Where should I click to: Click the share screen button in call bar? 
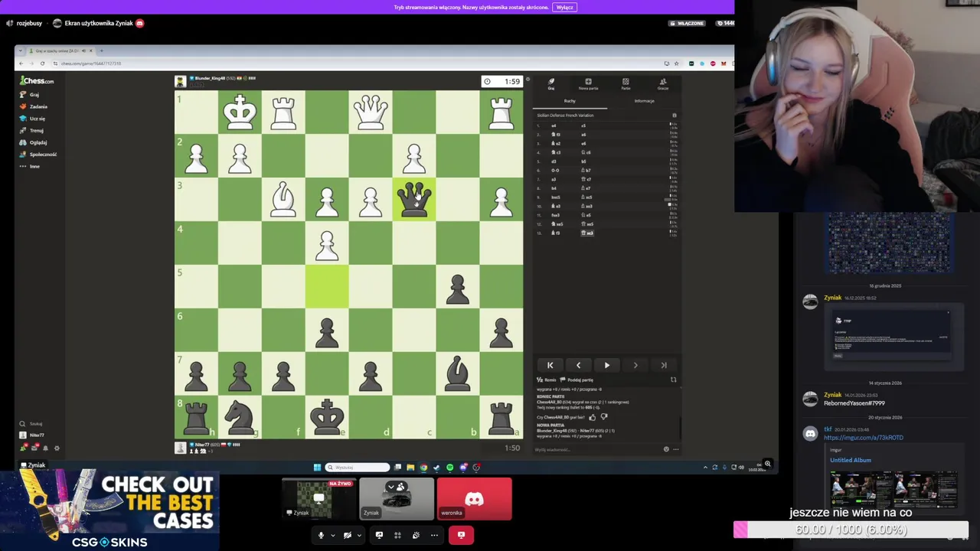[379, 535]
